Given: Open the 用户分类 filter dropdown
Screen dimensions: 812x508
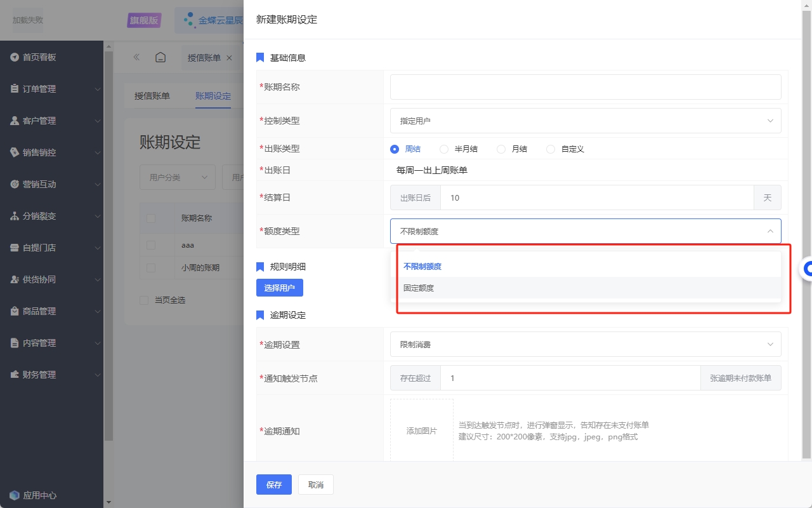Looking at the screenshot, I should (178, 177).
